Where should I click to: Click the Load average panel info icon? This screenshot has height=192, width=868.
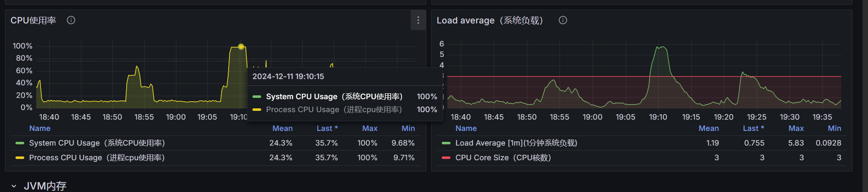[563, 20]
